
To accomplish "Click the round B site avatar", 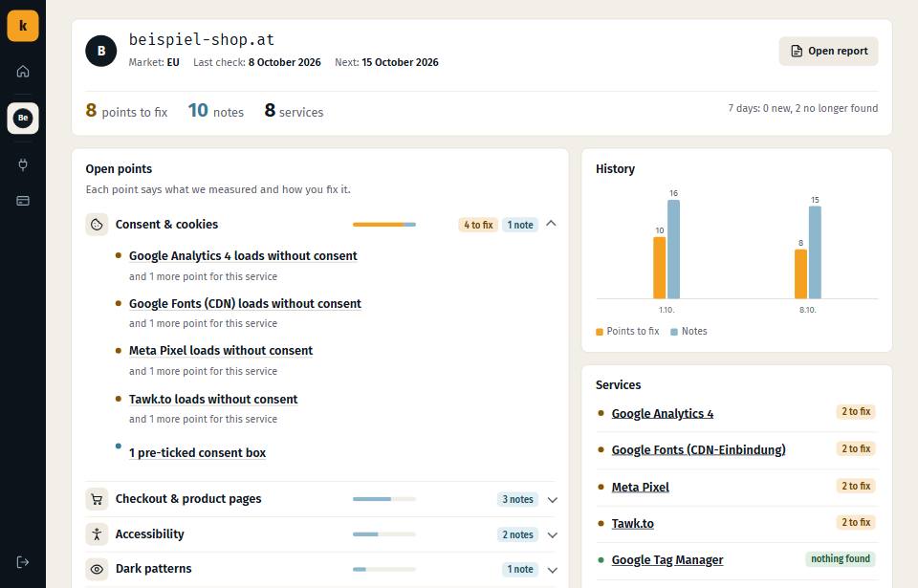I will click(x=101, y=51).
